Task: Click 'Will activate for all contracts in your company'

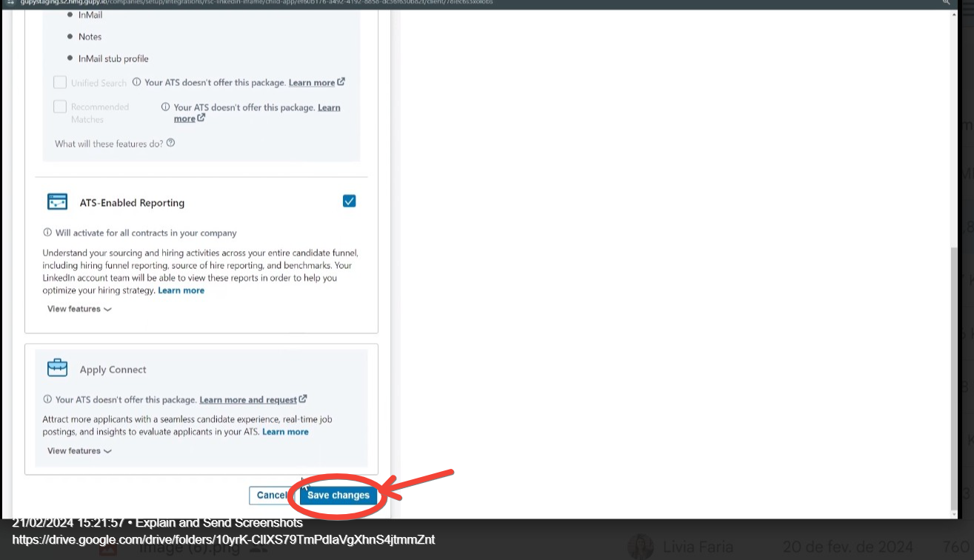Action: tap(146, 233)
